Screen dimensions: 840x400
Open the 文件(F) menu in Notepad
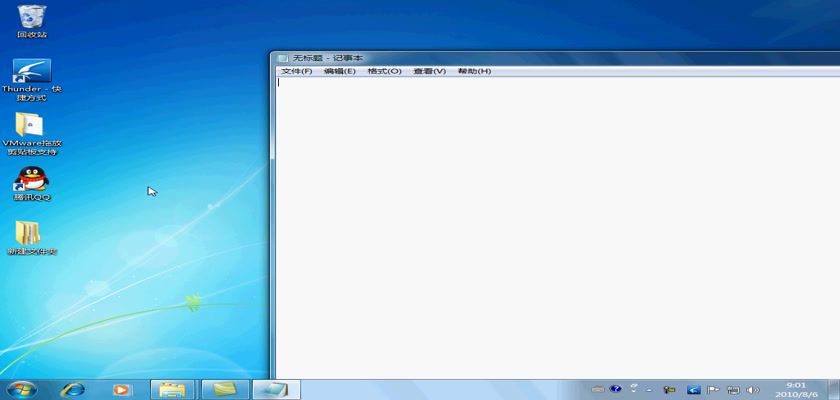tap(297, 72)
